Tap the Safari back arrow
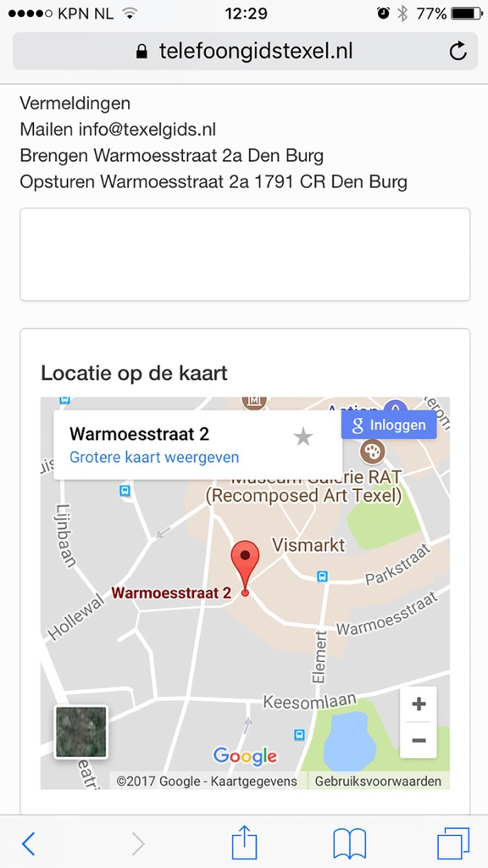The image size is (488, 868). [x=28, y=843]
